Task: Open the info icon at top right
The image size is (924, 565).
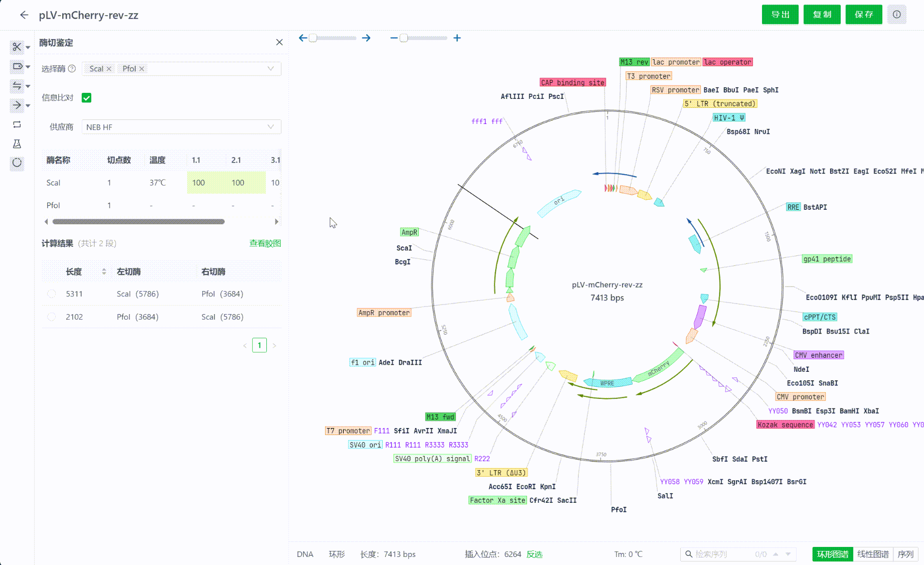Action: click(x=896, y=15)
